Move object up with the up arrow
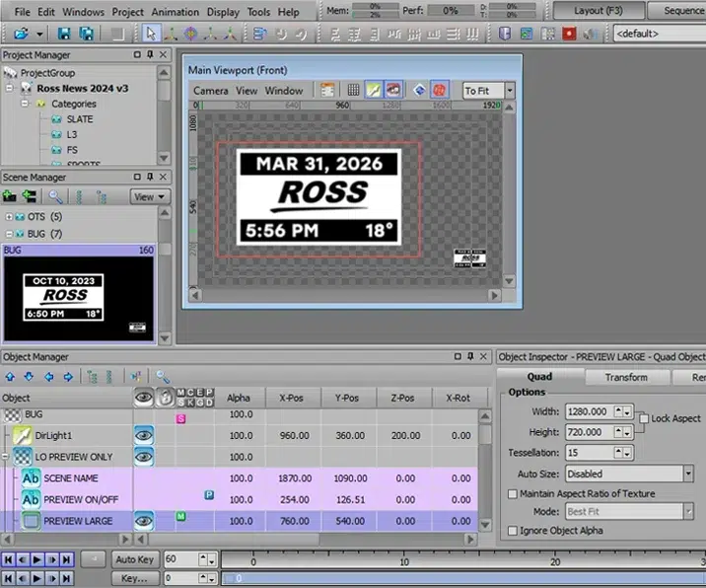The image size is (706, 588). coord(10,376)
